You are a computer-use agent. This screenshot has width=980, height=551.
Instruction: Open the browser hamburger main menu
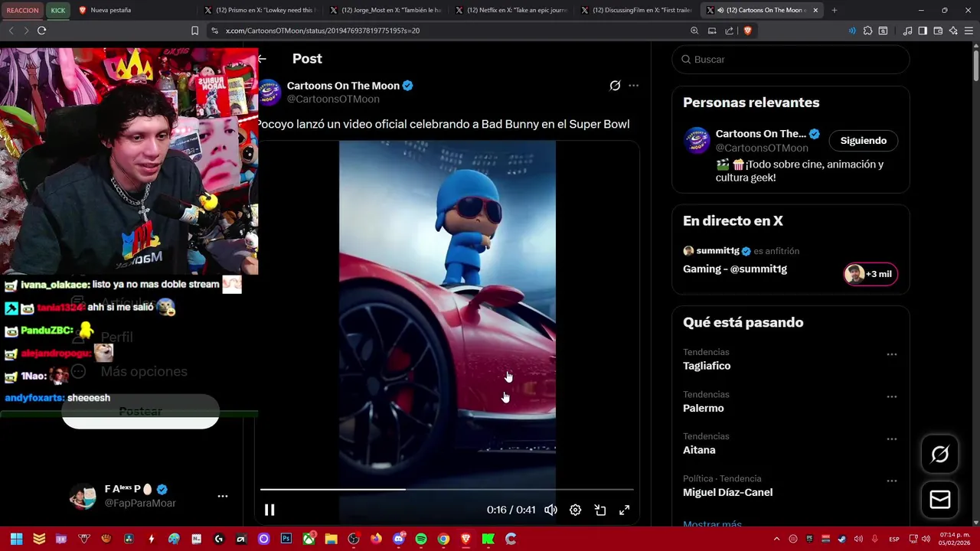[969, 31]
